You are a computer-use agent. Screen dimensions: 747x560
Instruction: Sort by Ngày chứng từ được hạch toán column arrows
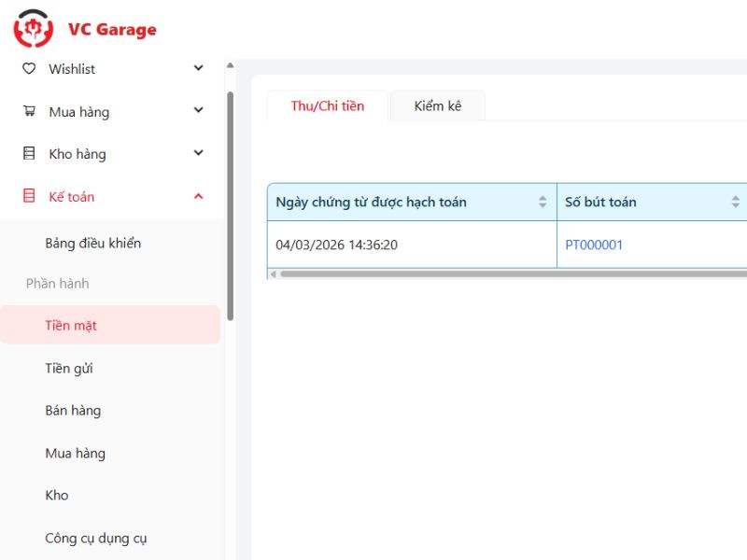pyautogui.click(x=543, y=203)
